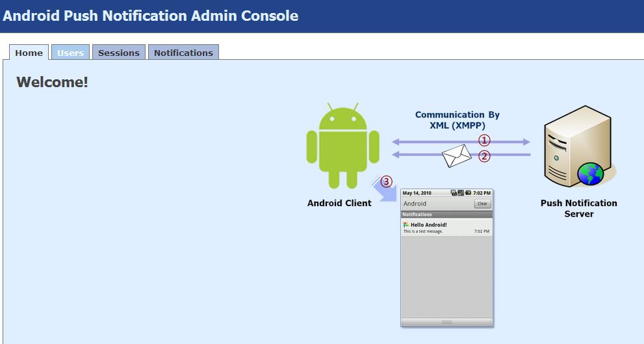Viewport: 644px width, 344px height.
Task: Click the envelope message icon
Action: (x=457, y=155)
